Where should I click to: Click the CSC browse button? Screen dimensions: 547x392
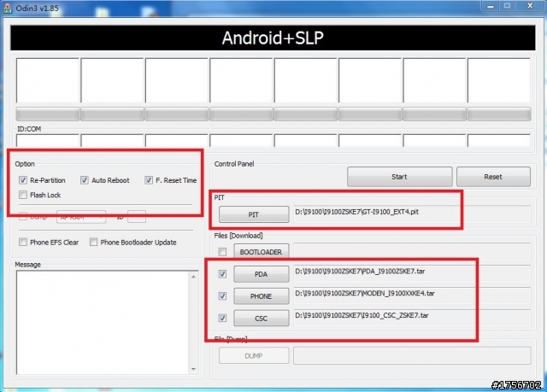point(262,319)
